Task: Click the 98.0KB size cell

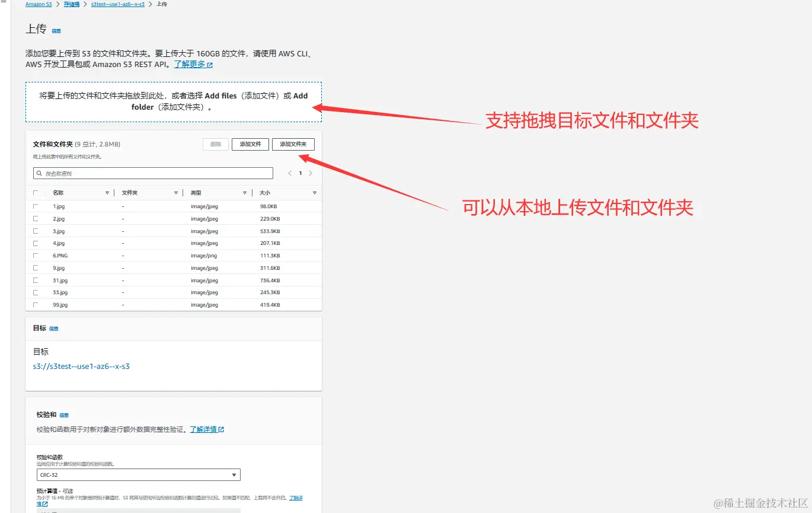Action: click(268, 206)
